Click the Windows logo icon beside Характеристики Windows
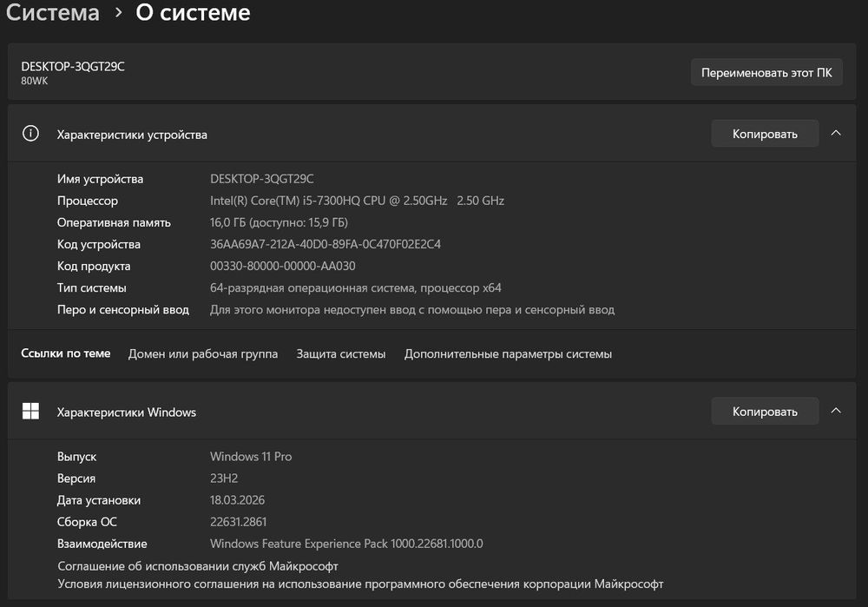 30,411
